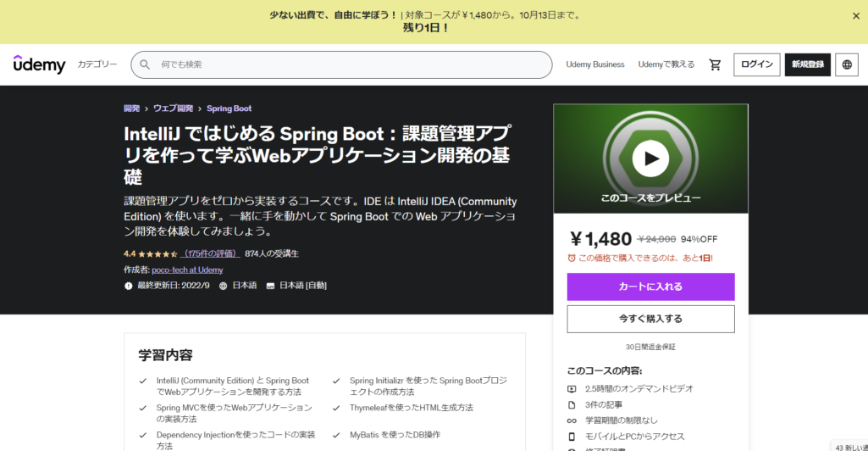This screenshot has height=451, width=868.
Task: Click the 最終更新日 info icon
Action: [129, 286]
